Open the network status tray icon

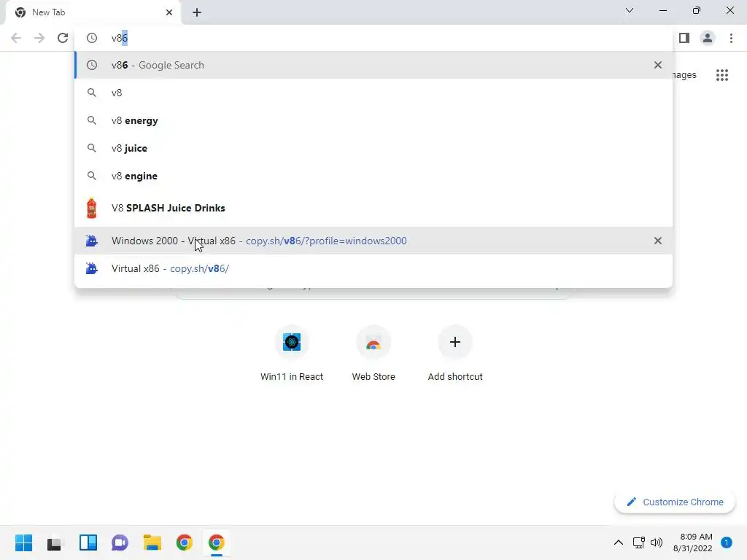click(x=638, y=542)
